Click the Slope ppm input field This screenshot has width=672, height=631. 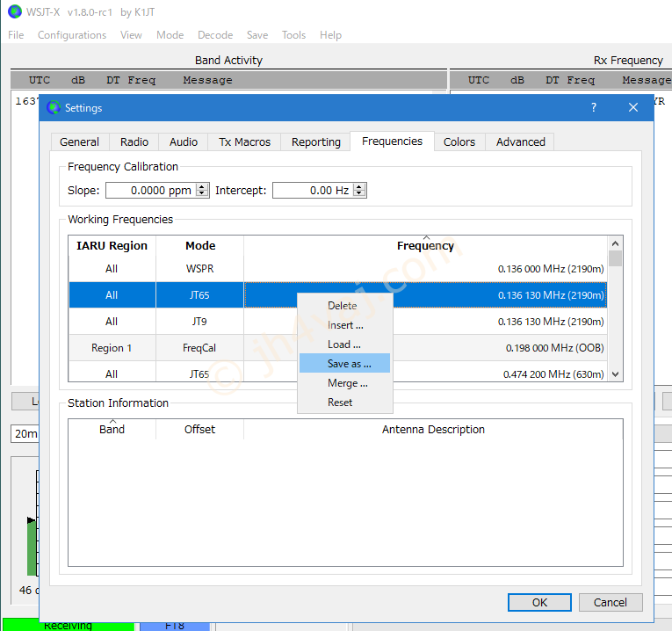(x=152, y=191)
